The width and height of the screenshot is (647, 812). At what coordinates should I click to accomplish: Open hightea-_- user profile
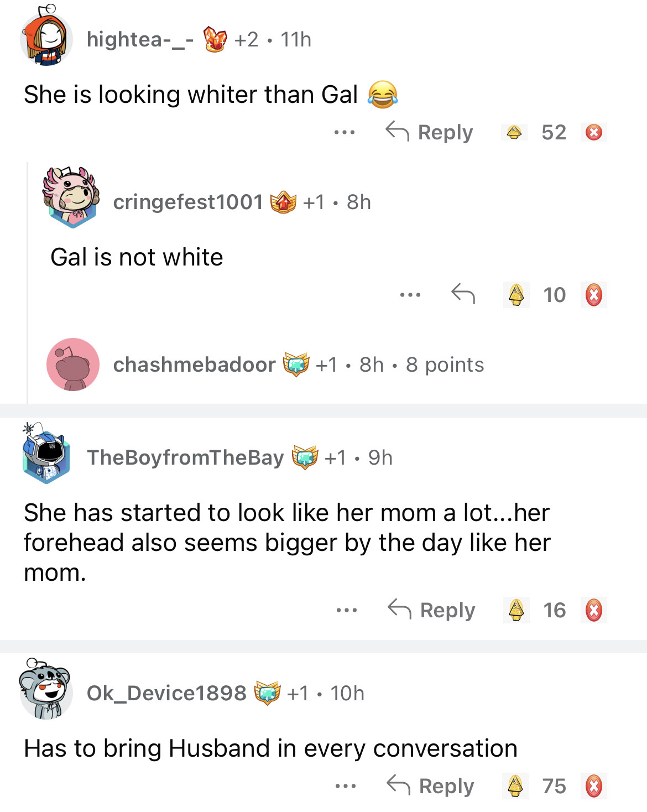[x=140, y=40]
